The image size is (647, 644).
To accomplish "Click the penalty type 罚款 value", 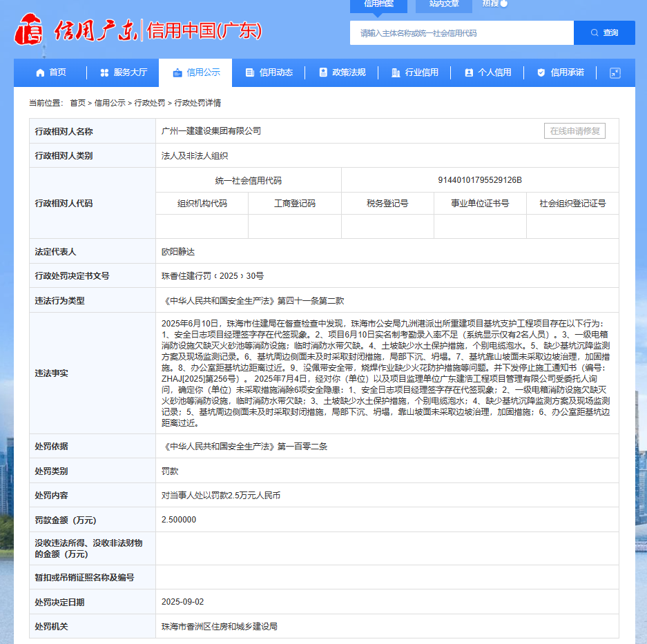I will tap(170, 471).
